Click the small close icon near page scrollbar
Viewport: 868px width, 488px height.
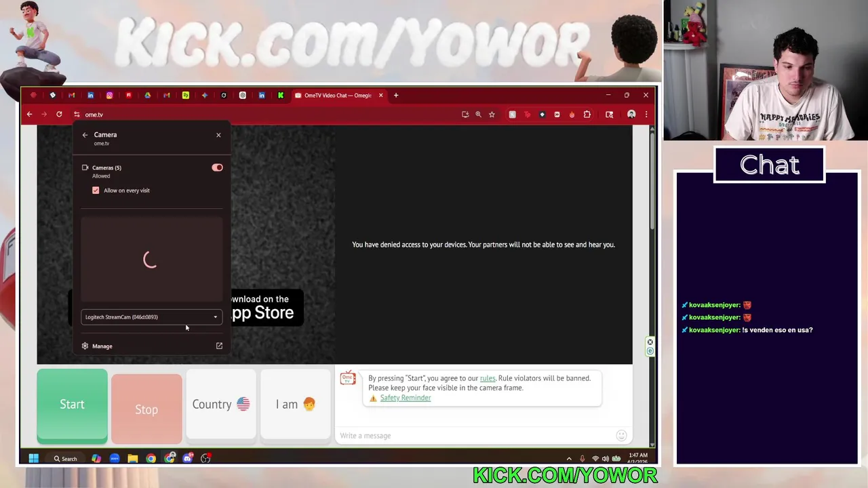click(x=650, y=342)
